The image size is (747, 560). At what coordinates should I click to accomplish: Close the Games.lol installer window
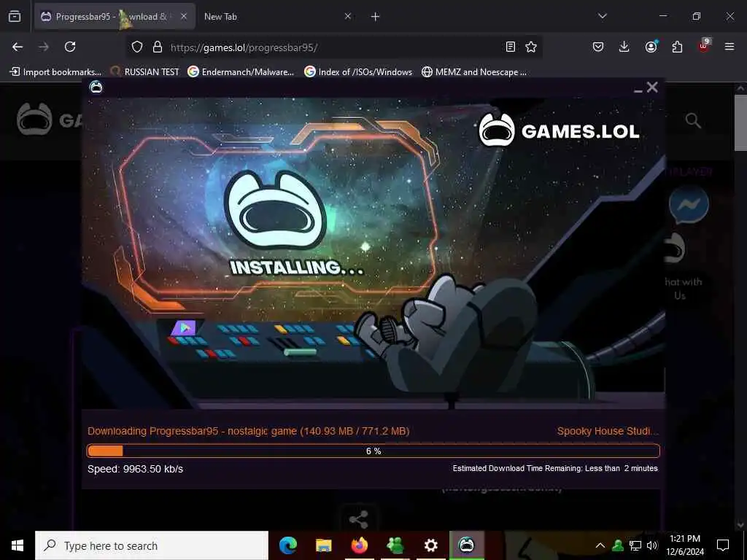(652, 87)
